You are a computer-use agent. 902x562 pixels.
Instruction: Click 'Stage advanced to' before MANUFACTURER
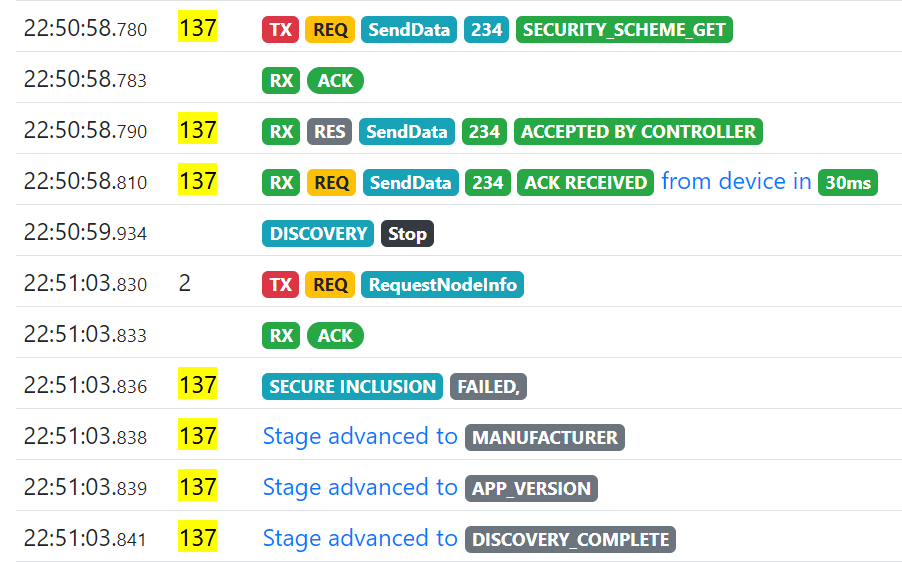pos(359,436)
